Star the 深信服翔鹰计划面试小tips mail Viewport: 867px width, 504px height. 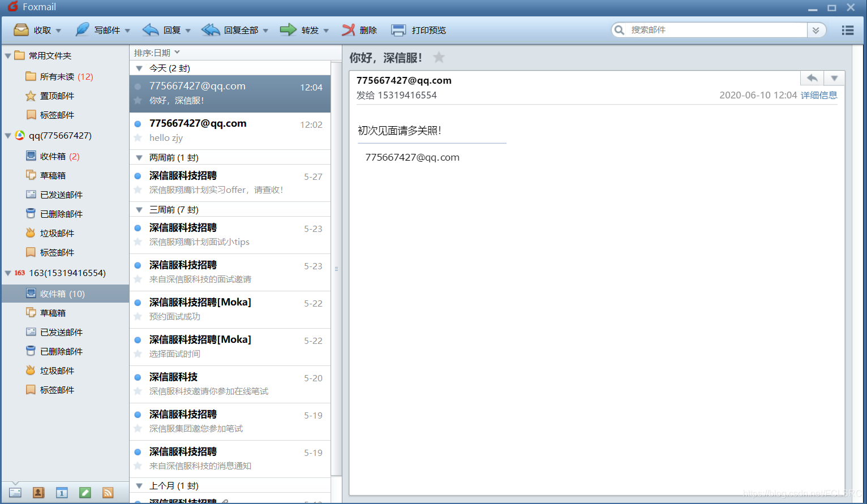(138, 242)
